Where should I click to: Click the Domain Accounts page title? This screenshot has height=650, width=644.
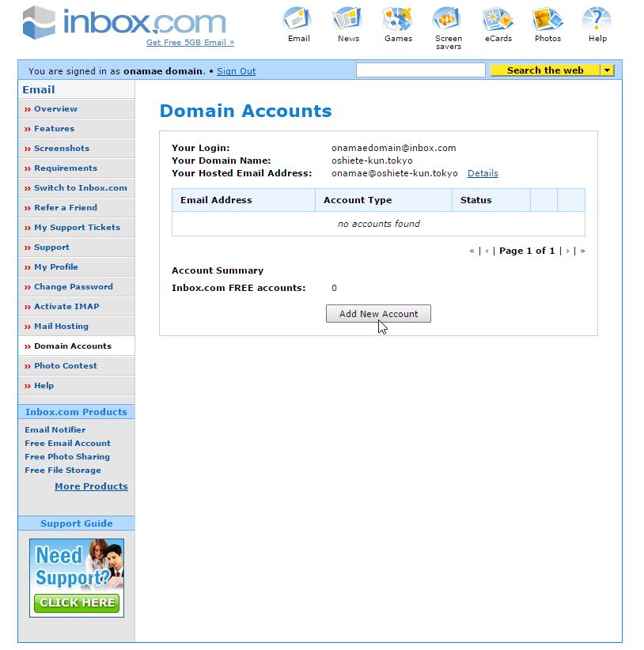pos(245,111)
